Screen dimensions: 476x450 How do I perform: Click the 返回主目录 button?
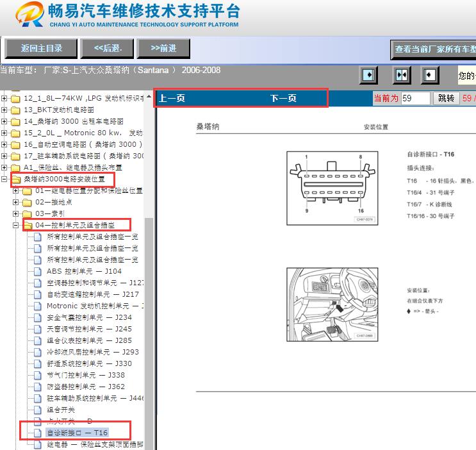[41, 48]
